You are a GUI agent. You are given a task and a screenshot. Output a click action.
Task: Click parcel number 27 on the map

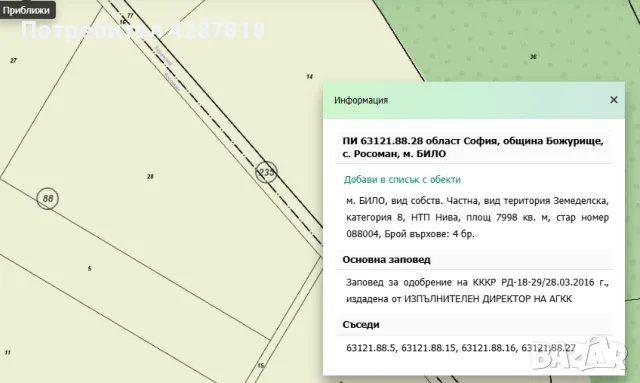13,60
